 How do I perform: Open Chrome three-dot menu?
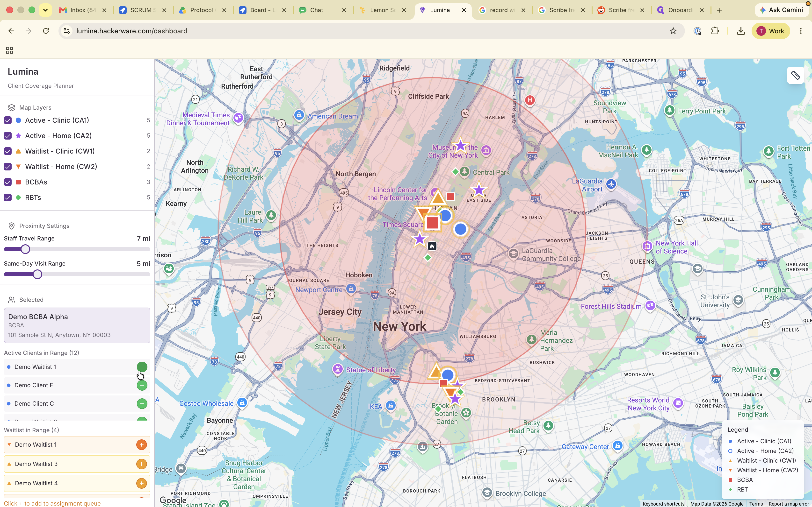(x=801, y=31)
